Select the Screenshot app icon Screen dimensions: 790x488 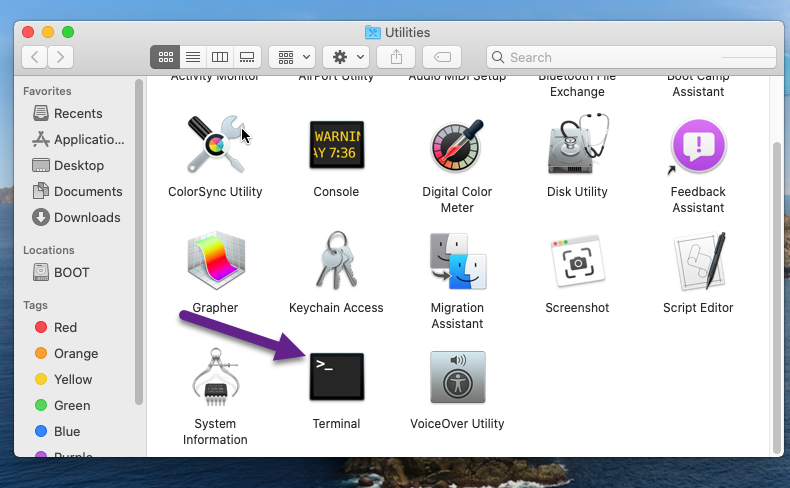(x=577, y=261)
